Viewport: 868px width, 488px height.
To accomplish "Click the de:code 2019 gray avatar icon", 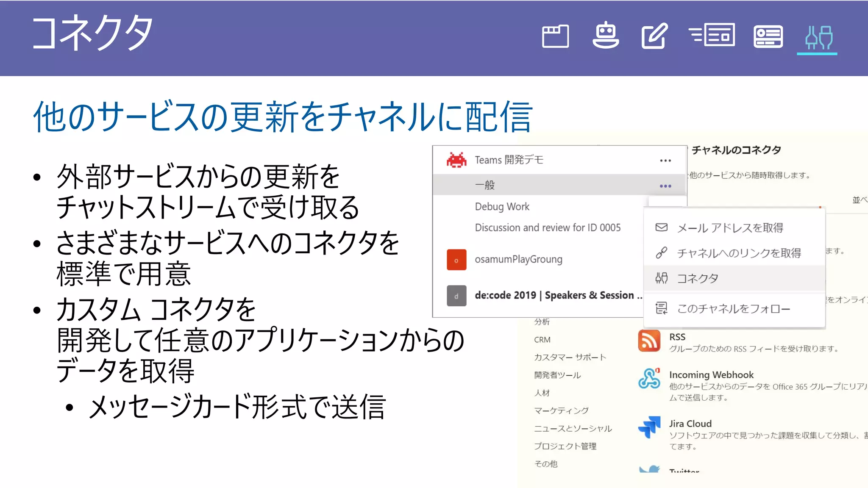I will click(456, 296).
